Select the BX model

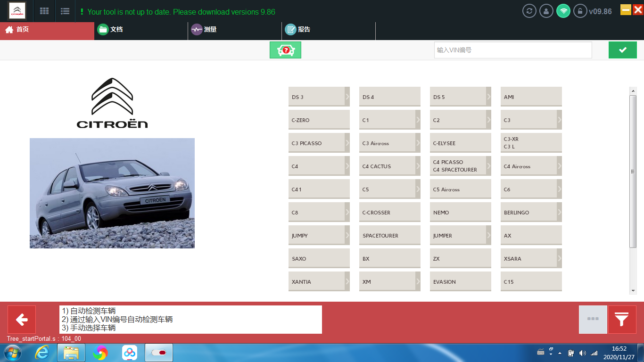pyautogui.click(x=390, y=258)
